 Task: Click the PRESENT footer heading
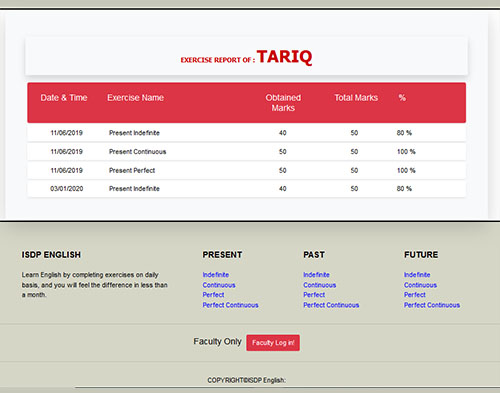pos(222,255)
